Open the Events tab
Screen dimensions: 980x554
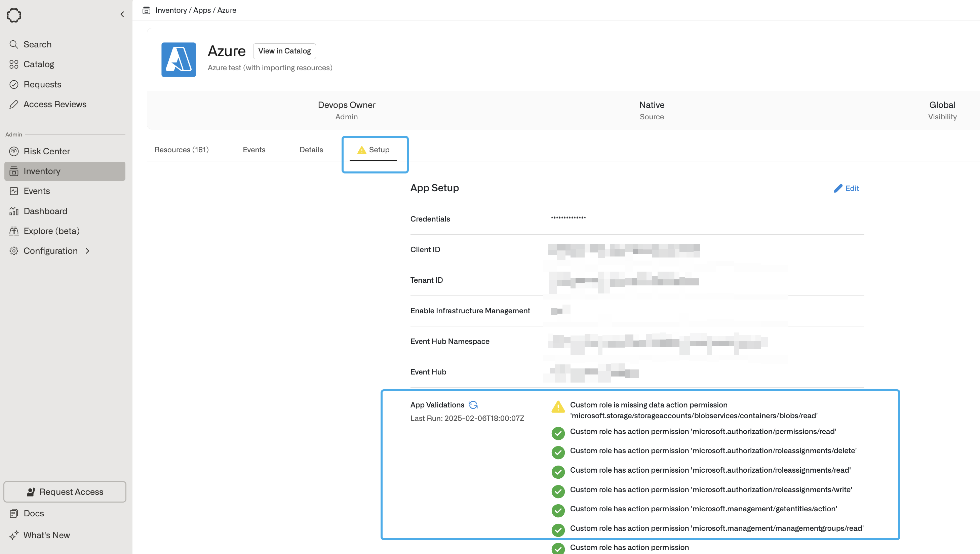click(254, 150)
